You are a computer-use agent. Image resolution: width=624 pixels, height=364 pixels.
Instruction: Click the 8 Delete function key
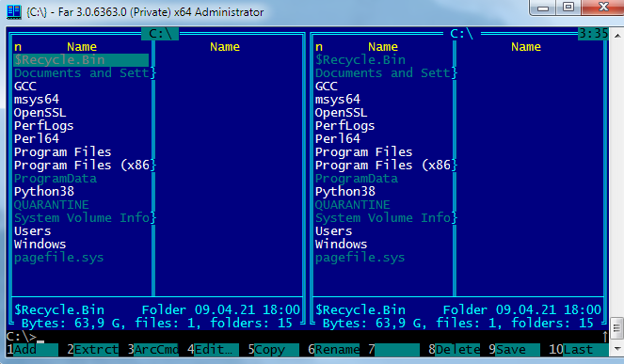(x=454, y=350)
